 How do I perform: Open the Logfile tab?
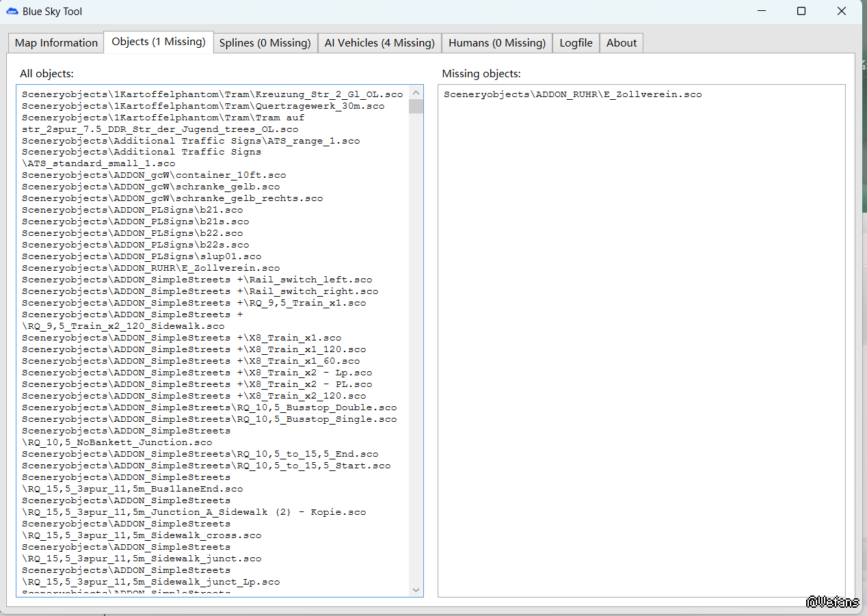[576, 43]
